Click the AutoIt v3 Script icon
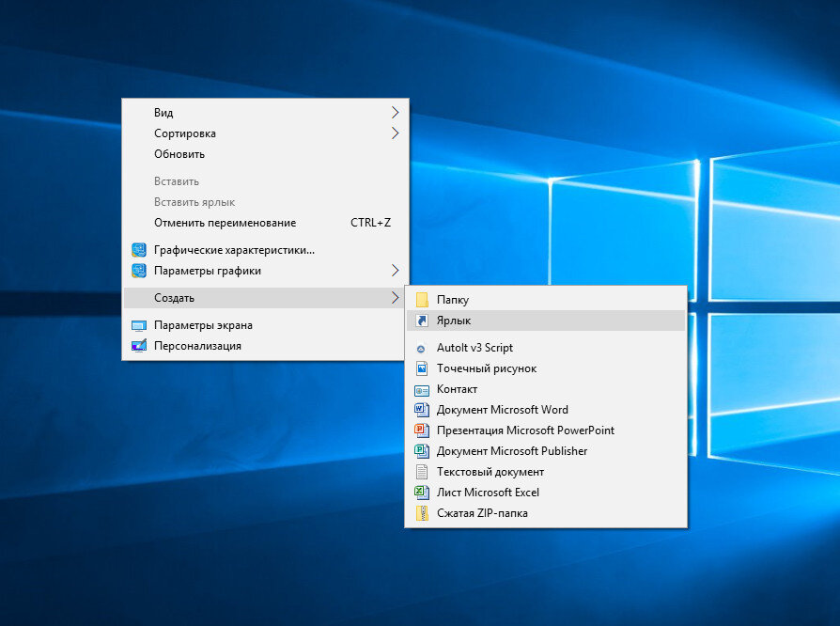 (x=421, y=349)
